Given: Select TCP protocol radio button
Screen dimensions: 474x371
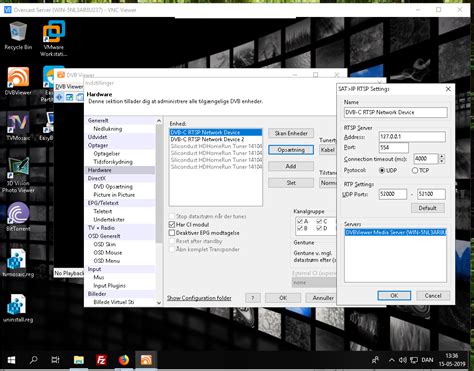Looking at the screenshot, I should pos(415,170).
